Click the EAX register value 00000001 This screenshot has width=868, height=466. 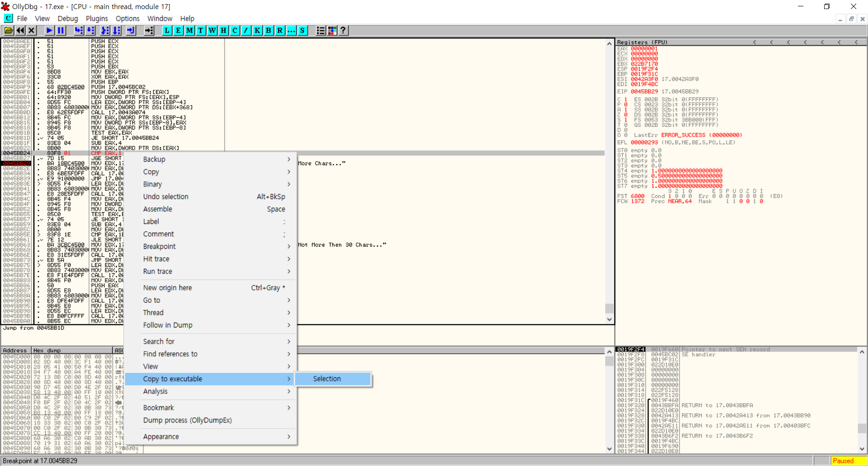click(644, 48)
